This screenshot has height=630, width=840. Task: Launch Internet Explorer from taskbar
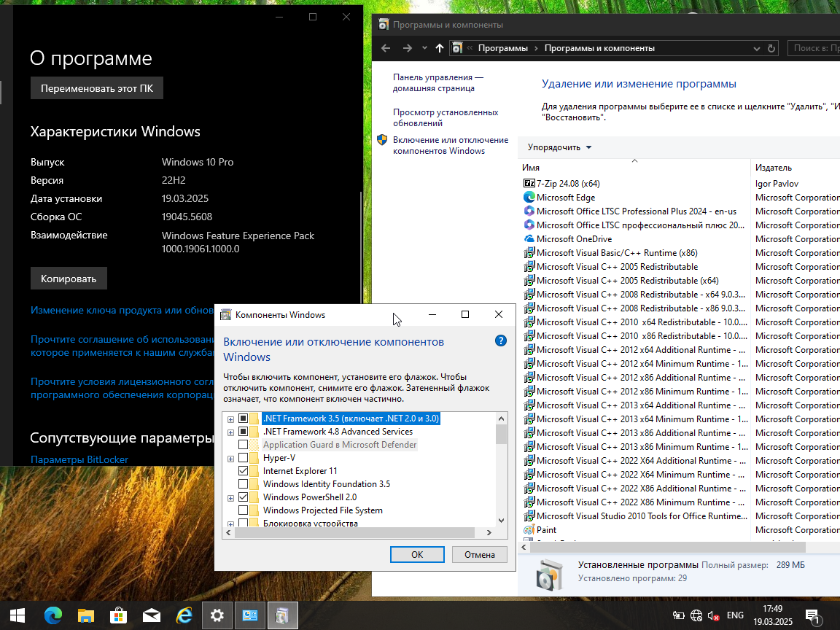point(184,615)
